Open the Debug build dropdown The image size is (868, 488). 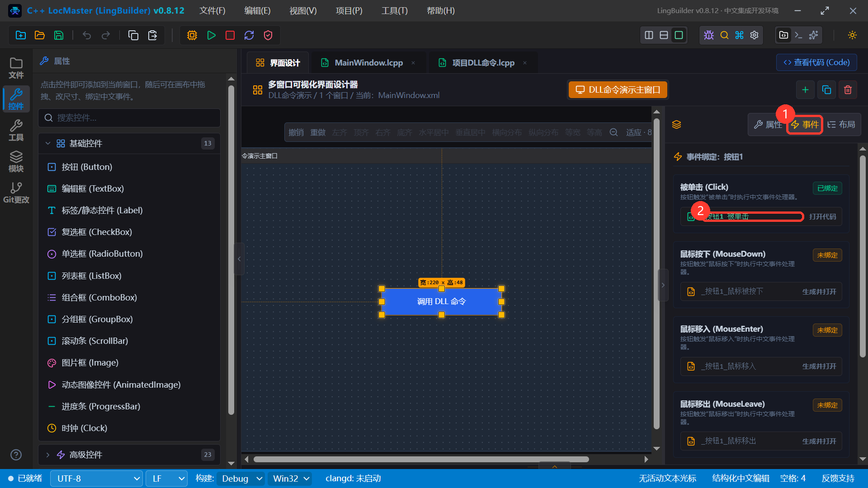click(241, 479)
